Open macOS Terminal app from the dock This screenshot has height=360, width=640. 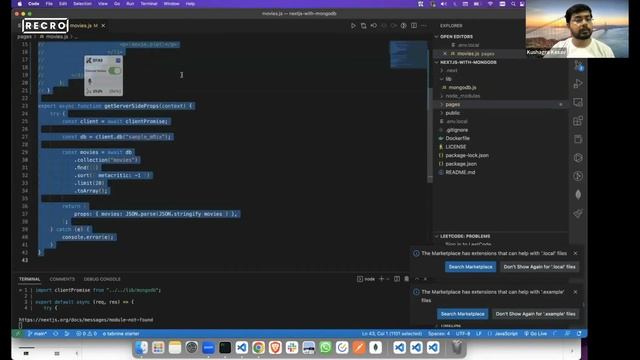click(225, 348)
